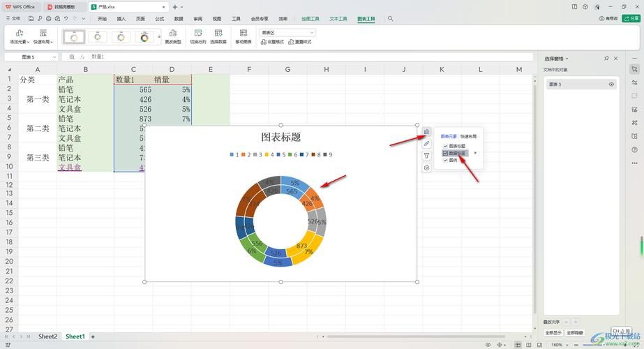Click the 更改类型 change chart type icon
This screenshot has width=644, height=349.
pyautogui.click(x=173, y=33)
